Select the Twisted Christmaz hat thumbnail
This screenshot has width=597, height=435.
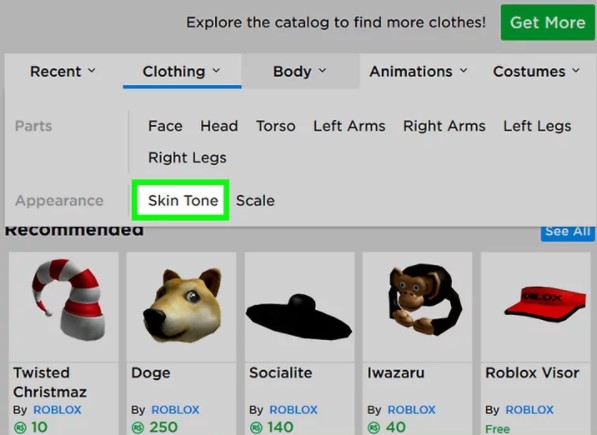click(64, 306)
